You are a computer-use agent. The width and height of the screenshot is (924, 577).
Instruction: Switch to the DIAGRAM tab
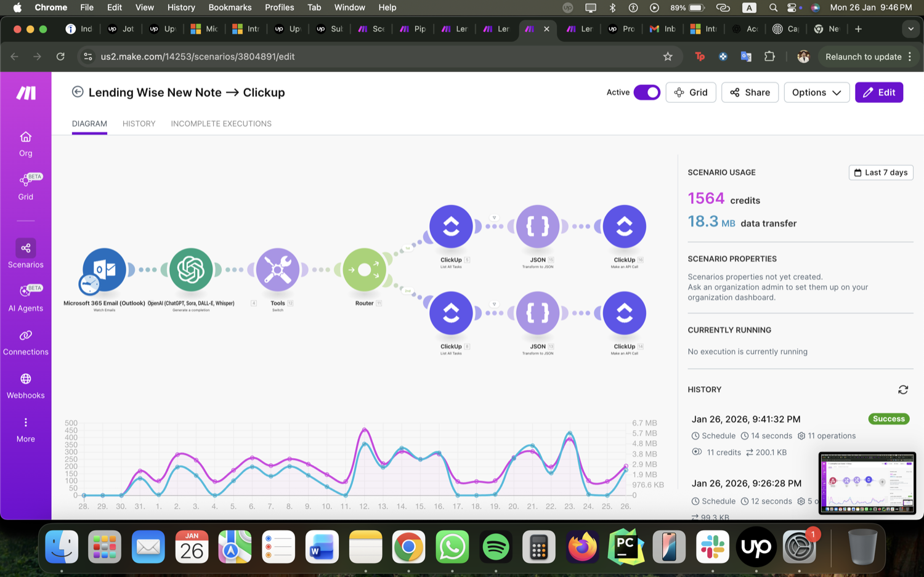[x=89, y=124]
